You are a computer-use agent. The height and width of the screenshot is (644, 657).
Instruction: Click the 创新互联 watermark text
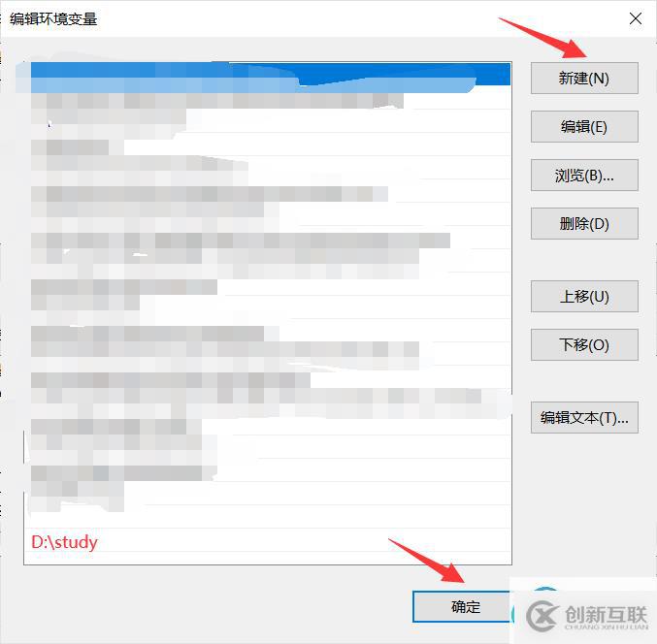[606, 615]
